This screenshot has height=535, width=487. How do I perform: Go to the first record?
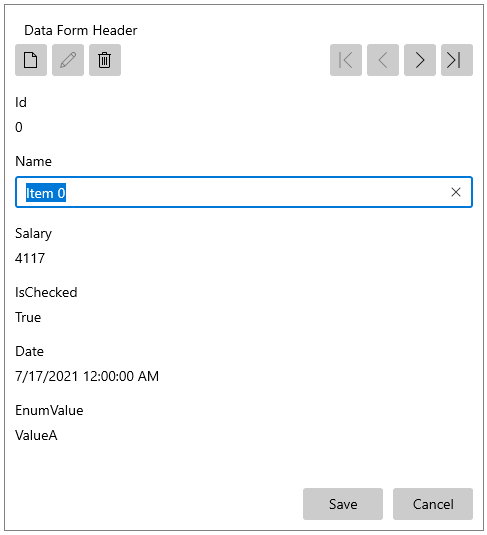346,60
